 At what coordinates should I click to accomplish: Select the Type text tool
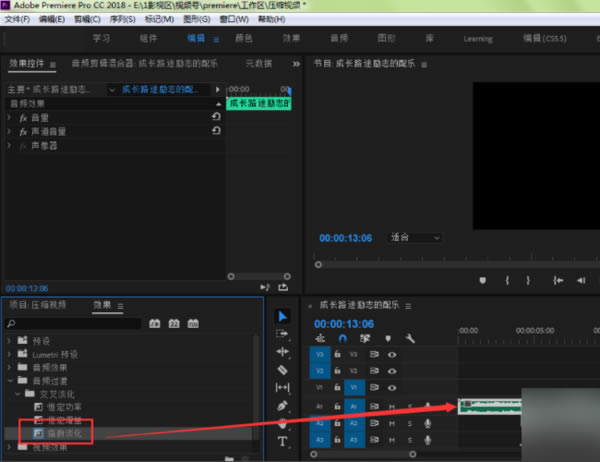282,440
